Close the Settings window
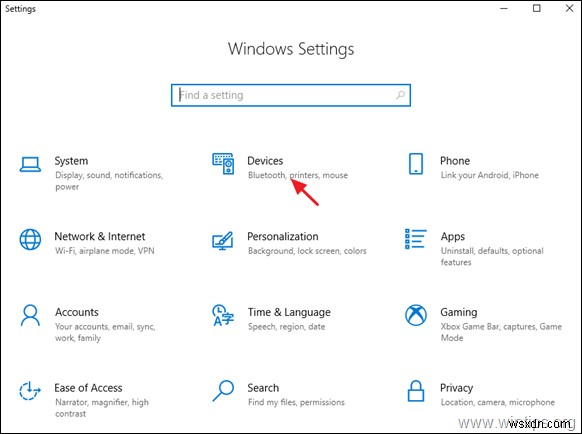 [569, 8]
